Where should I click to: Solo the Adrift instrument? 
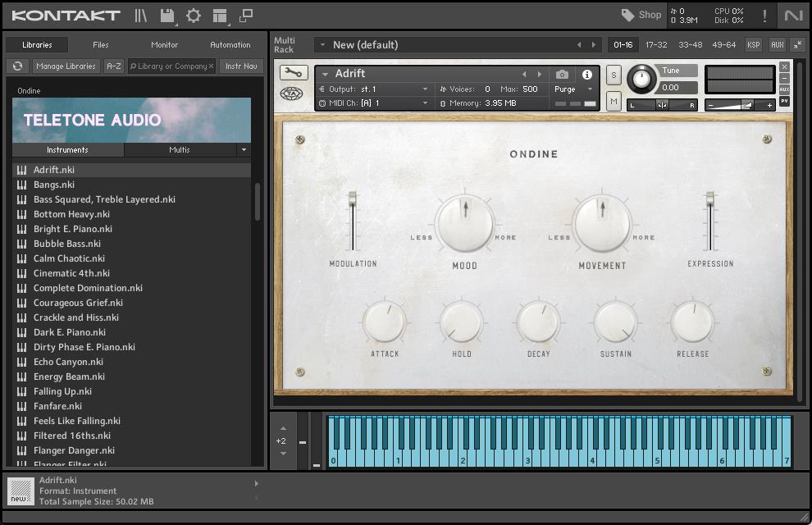[614, 75]
